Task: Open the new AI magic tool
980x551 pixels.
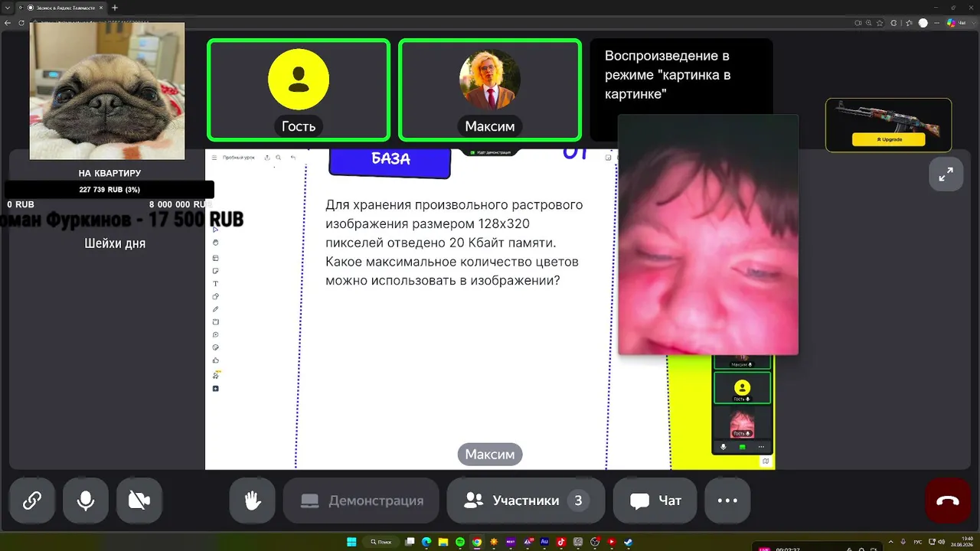Action: coord(216,375)
